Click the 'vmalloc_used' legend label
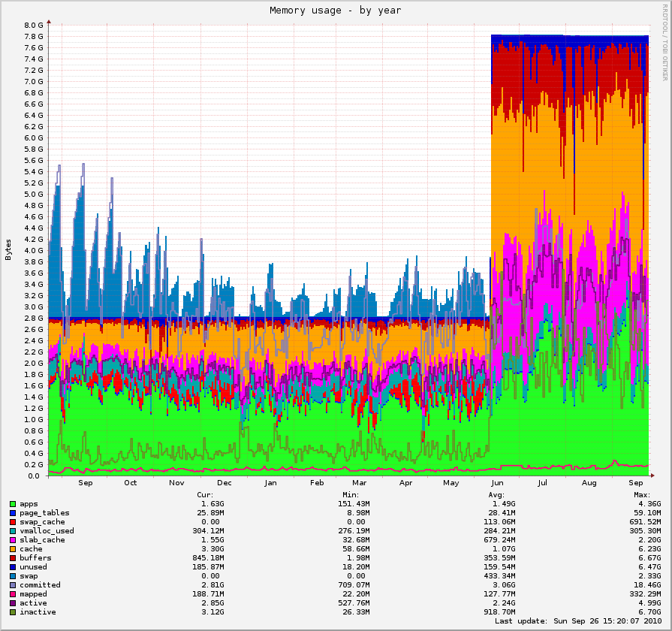The height and width of the screenshot is (631, 672). [47, 531]
